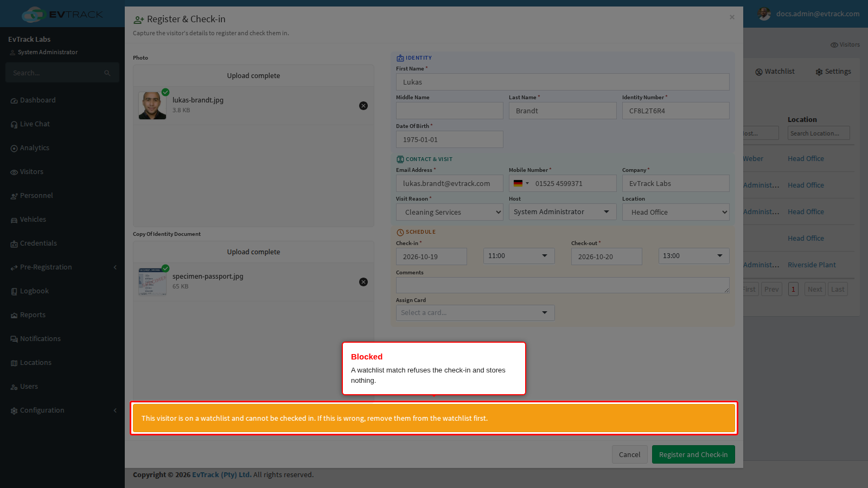Screen dimensions: 868x488
Task: Click the Locations sidebar icon
Action: click(x=14, y=363)
